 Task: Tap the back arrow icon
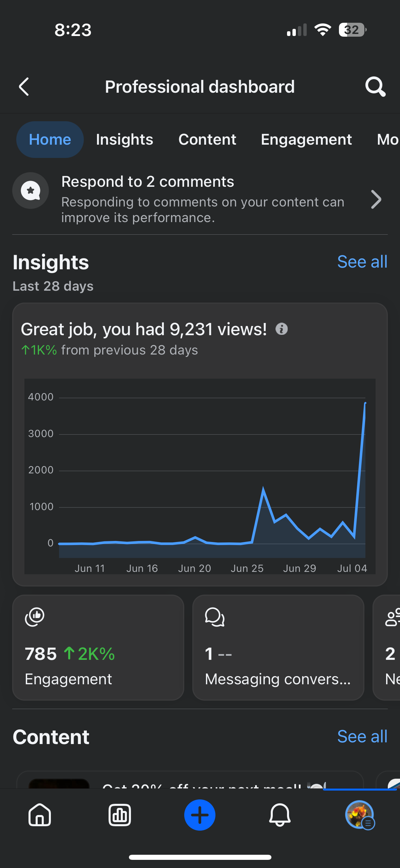coord(24,87)
